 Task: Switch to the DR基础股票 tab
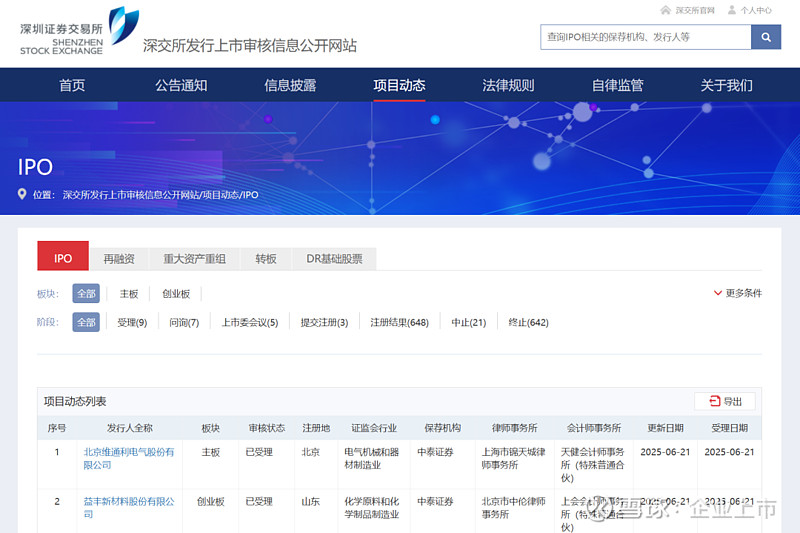click(334, 259)
